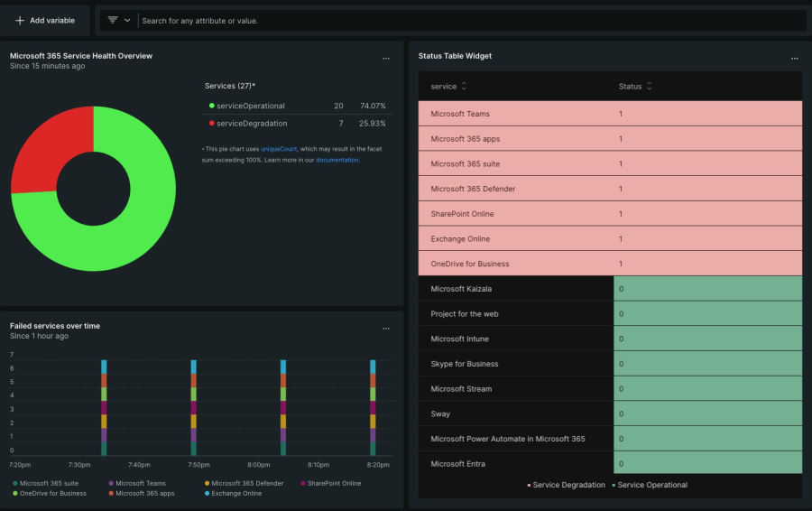Click the green status cell for Sway
The width and height of the screenshot is (812, 511).
pos(708,413)
